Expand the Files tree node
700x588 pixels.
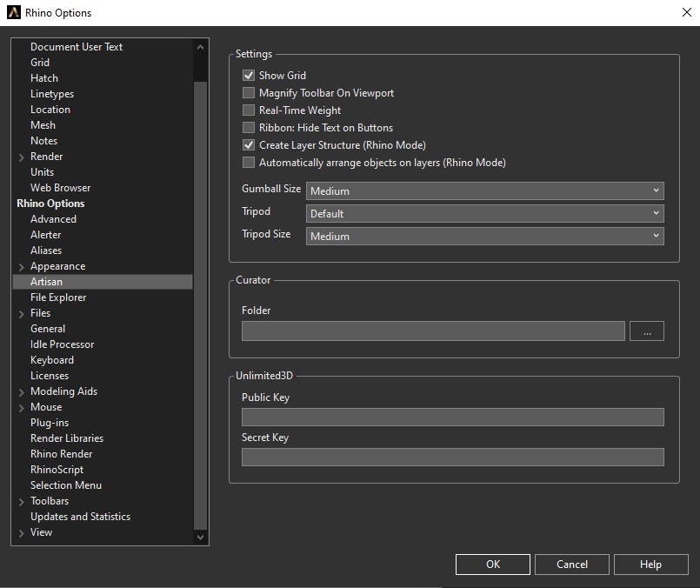click(x=21, y=314)
